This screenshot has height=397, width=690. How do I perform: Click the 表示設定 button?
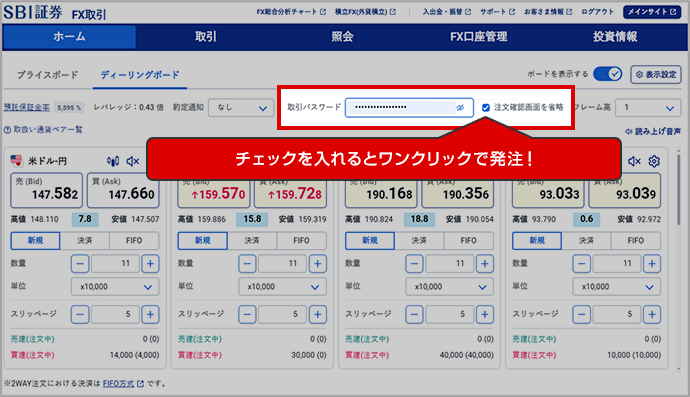tap(656, 74)
